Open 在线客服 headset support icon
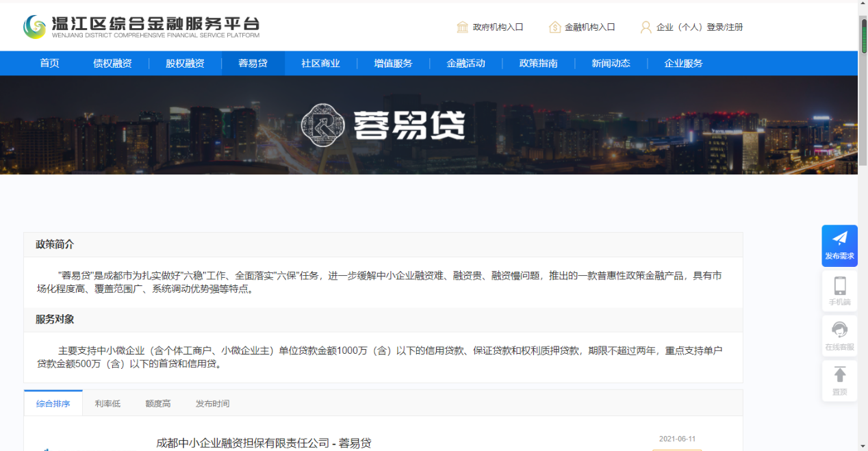 point(839,330)
